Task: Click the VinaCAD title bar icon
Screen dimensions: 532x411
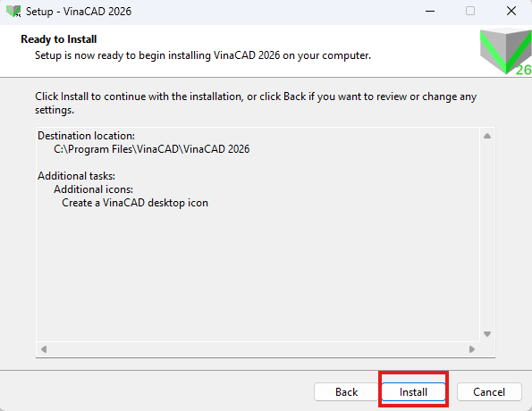Action: [13, 12]
